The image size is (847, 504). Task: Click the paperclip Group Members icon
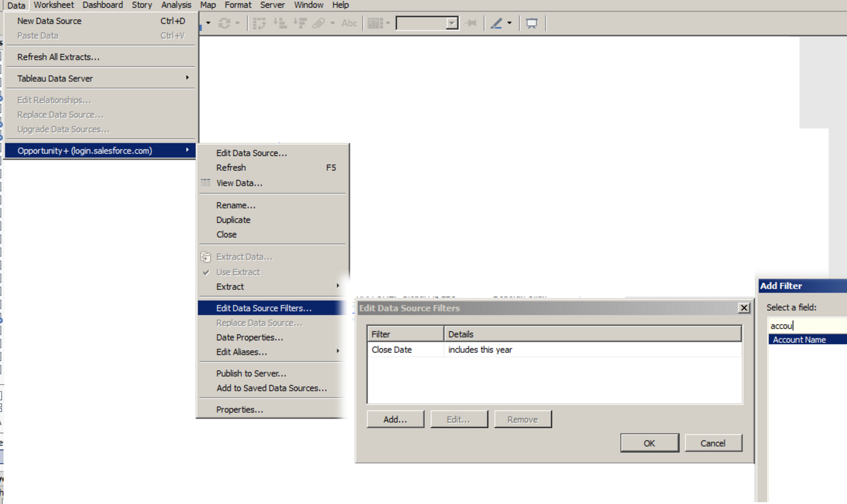(318, 23)
